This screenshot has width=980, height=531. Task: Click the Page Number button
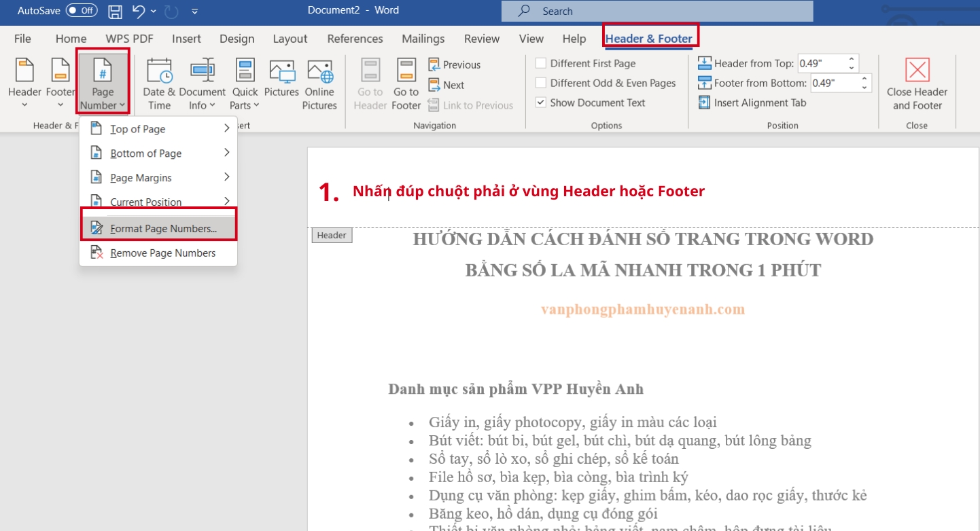point(103,83)
